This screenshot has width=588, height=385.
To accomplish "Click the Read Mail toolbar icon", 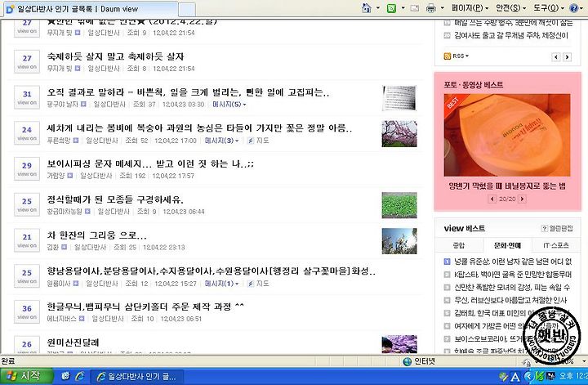I will click(415, 8).
